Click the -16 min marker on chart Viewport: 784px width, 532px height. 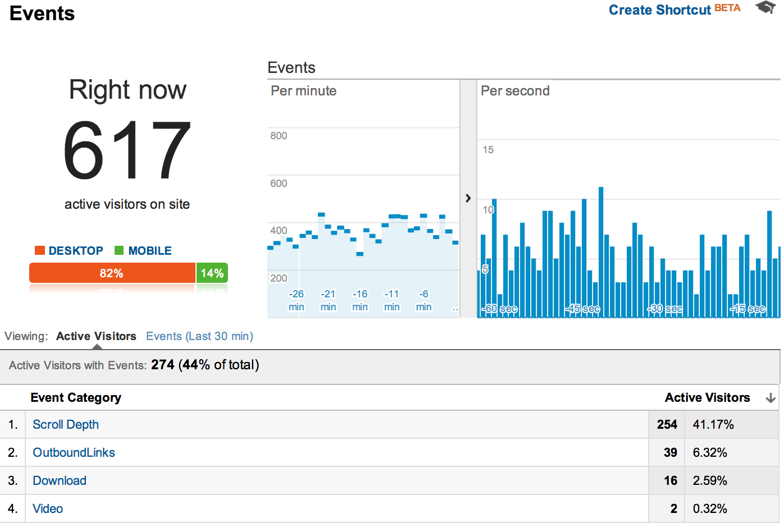[360, 300]
